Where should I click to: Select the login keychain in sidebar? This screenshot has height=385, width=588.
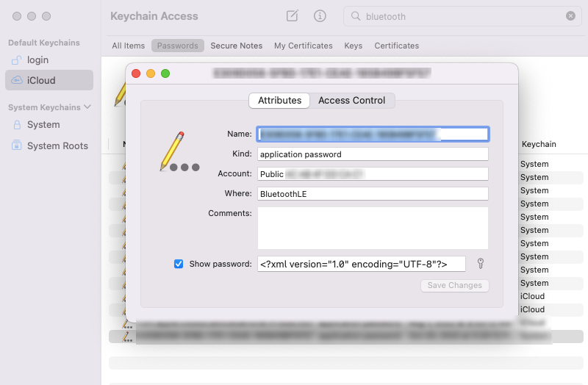(49, 60)
